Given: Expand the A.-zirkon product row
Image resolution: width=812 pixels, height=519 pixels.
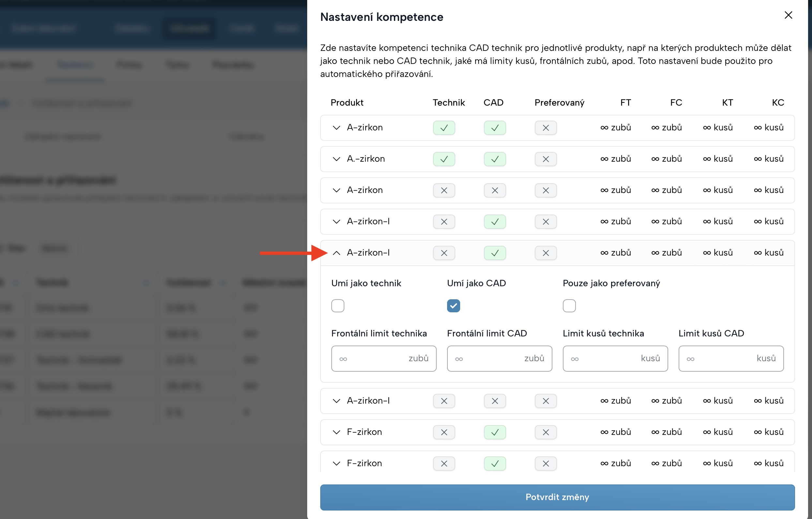Looking at the screenshot, I should point(336,159).
